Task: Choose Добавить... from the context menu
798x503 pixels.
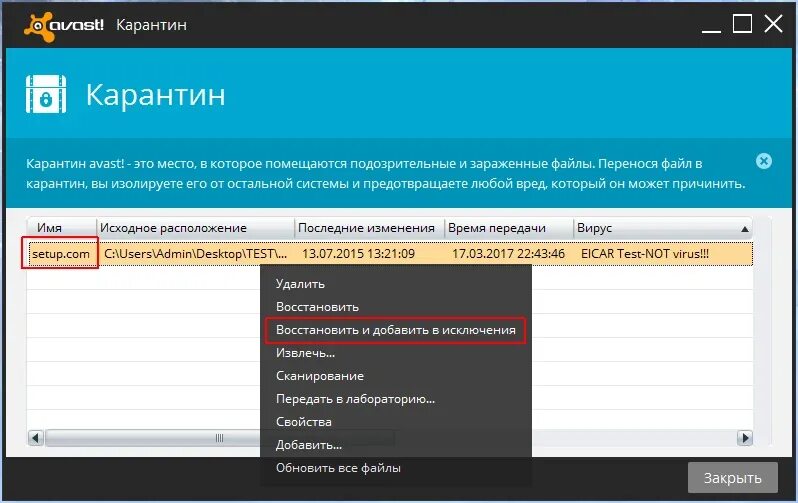Action: coord(309,444)
